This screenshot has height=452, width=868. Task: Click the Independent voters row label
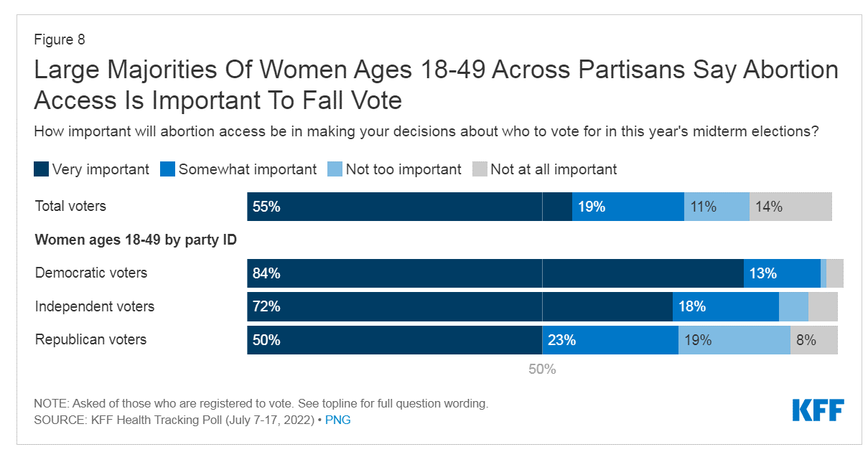(x=95, y=306)
